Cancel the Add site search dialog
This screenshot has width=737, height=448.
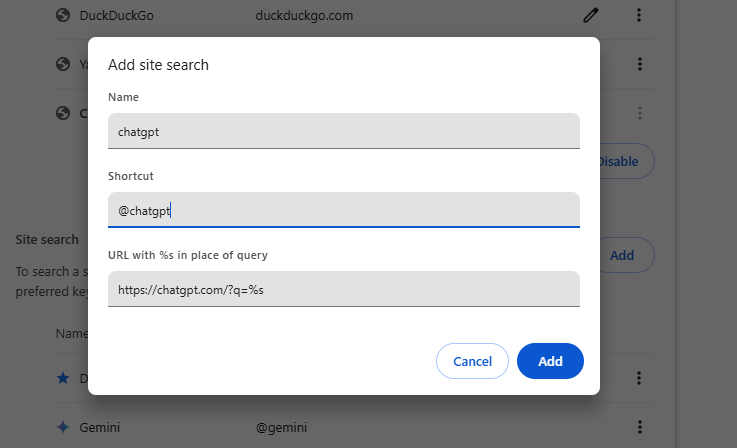[x=472, y=361]
